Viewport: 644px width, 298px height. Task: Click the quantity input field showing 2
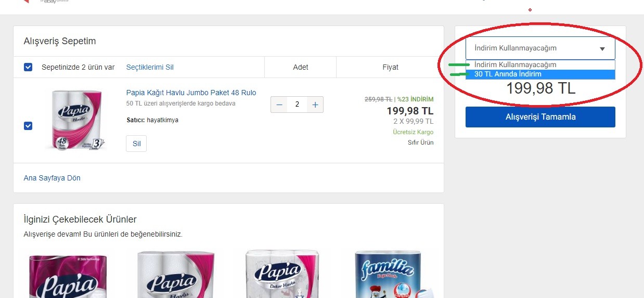click(x=297, y=105)
